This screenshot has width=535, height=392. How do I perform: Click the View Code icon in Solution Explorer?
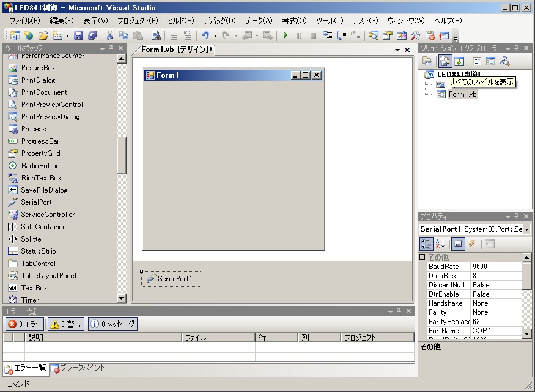click(x=477, y=61)
